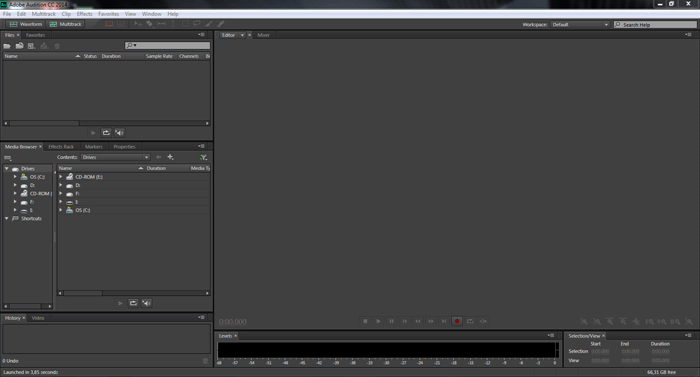Expand OS (C:) in contents list
The height and width of the screenshot is (377, 700).
click(x=61, y=210)
